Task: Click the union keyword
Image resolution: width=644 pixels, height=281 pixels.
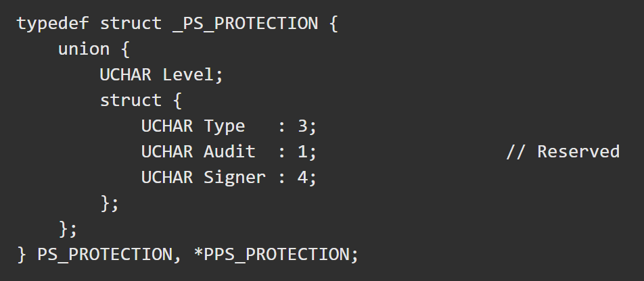Action: (x=84, y=49)
